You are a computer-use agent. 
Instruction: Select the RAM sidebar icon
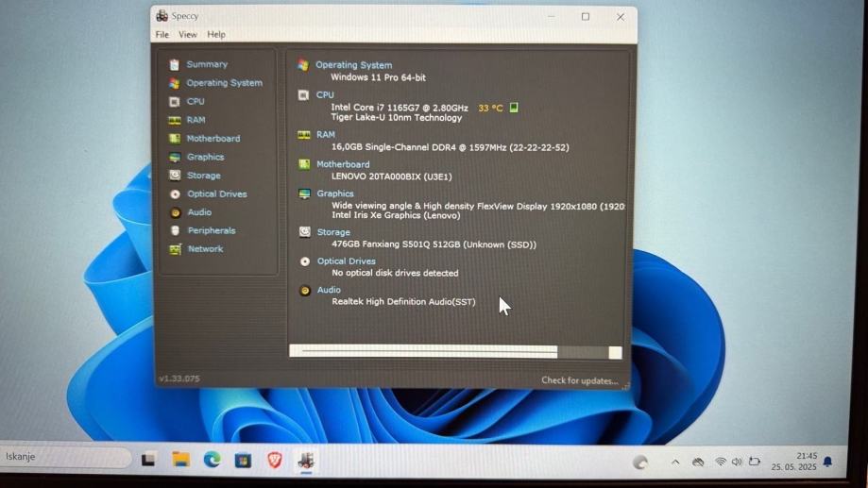pyautogui.click(x=175, y=120)
